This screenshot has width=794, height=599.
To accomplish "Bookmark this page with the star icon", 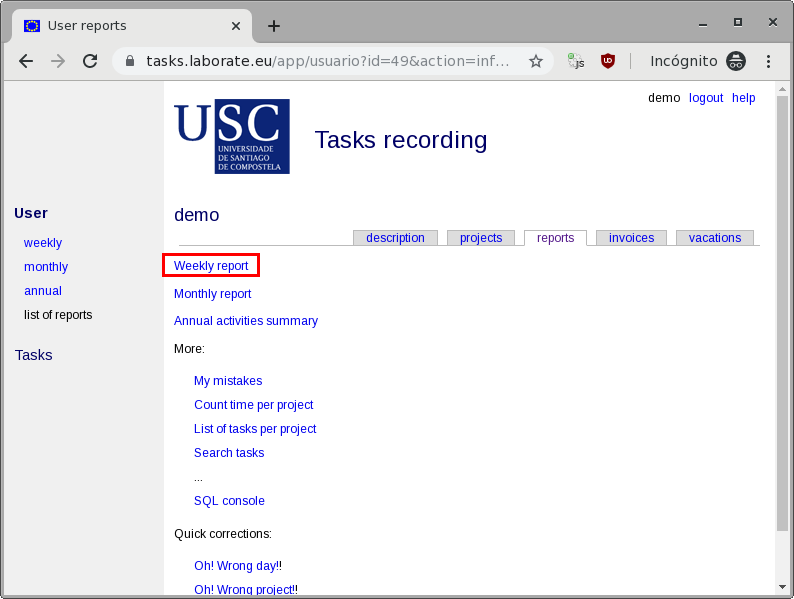I will coord(536,61).
